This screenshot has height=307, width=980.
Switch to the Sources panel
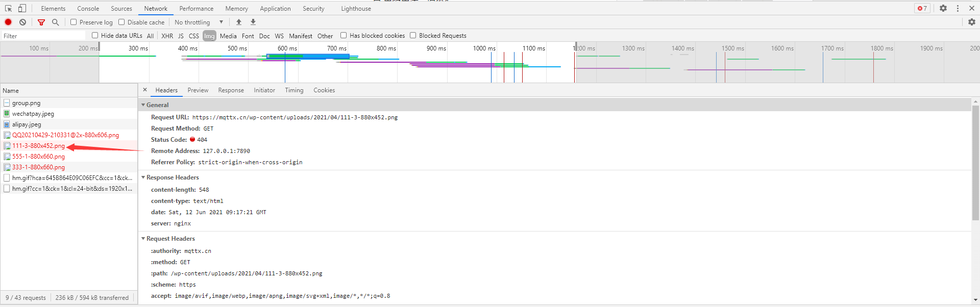pos(121,8)
